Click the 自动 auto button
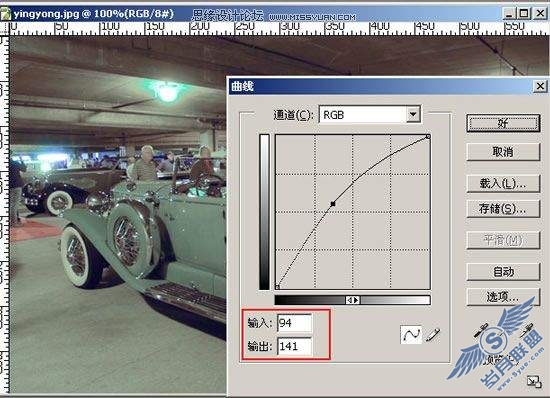 point(503,271)
